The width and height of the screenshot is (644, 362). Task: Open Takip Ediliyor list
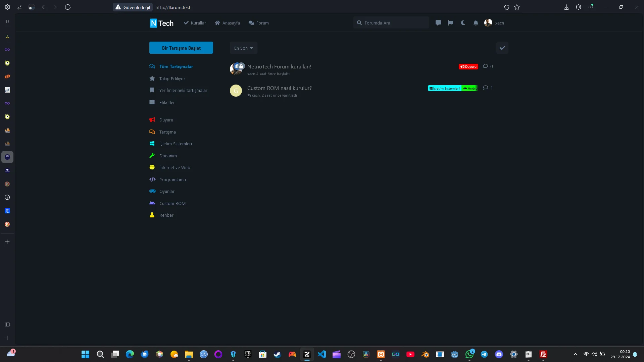[x=167, y=79]
